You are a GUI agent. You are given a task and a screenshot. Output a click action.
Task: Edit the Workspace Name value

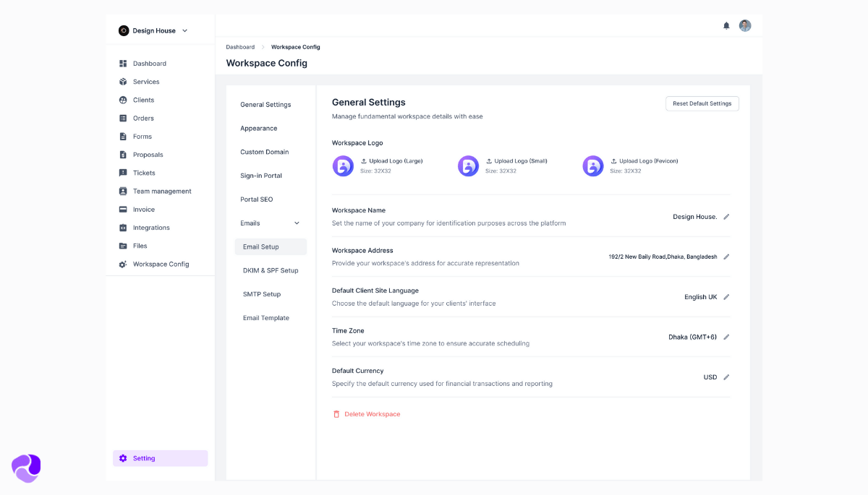pyautogui.click(x=727, y=215)
